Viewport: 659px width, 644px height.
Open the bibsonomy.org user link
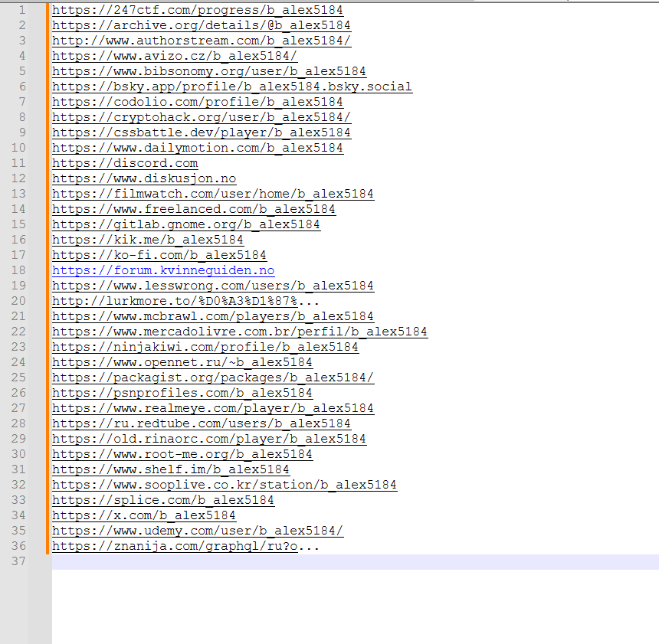pos(209,71)
